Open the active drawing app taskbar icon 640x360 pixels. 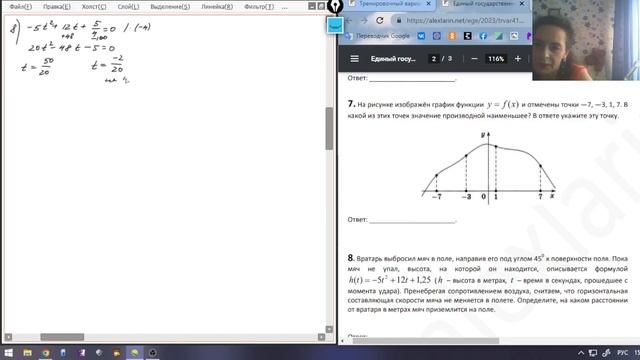click(134, 353)
